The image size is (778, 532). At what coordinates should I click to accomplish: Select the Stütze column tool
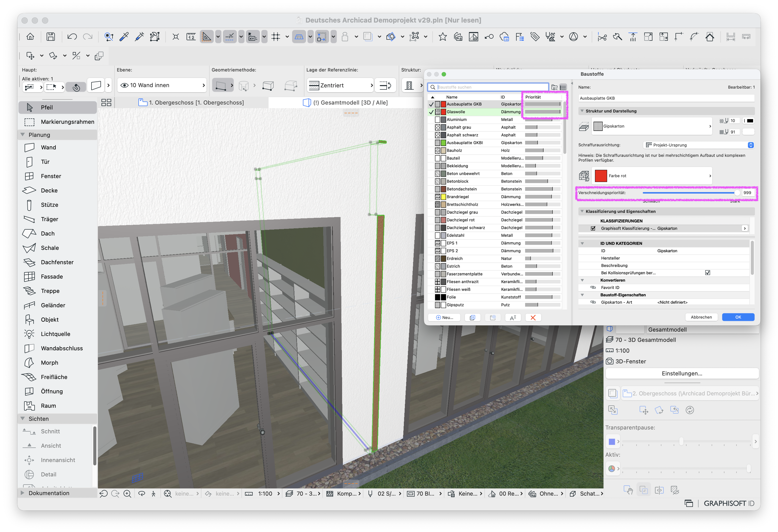click(x=58, y=205)
